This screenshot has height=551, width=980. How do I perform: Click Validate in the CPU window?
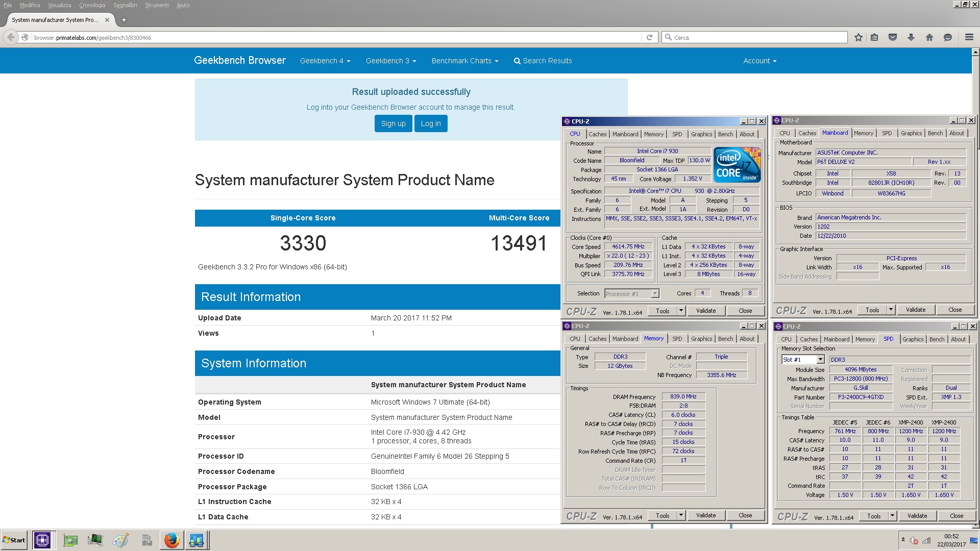pos(706,311)
